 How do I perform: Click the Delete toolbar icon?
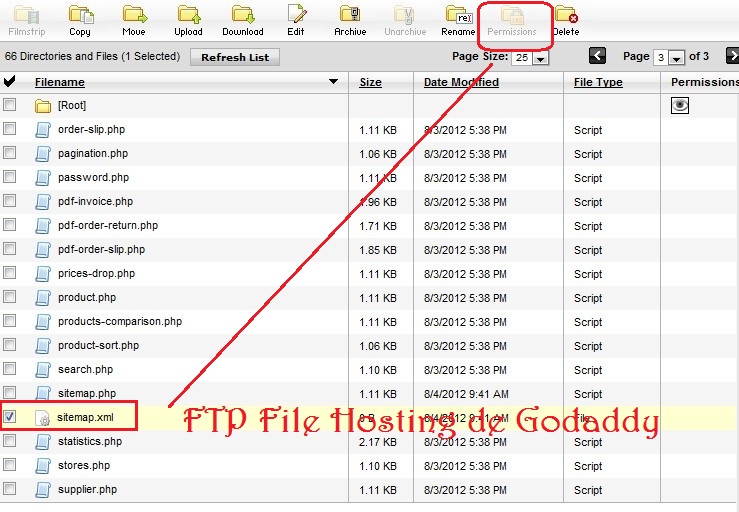click(x=566, y=14)
